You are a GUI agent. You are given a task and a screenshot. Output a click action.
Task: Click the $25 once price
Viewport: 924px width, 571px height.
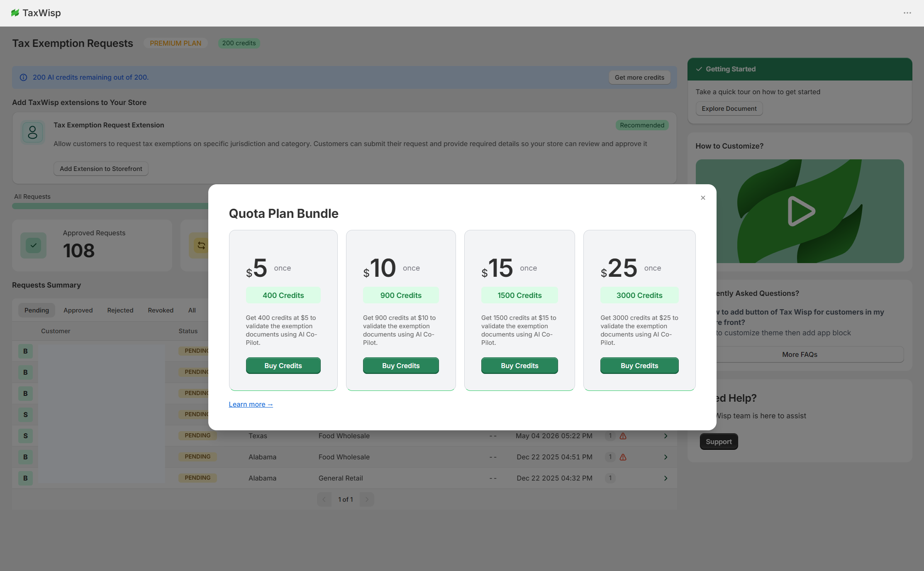point(631,268)
